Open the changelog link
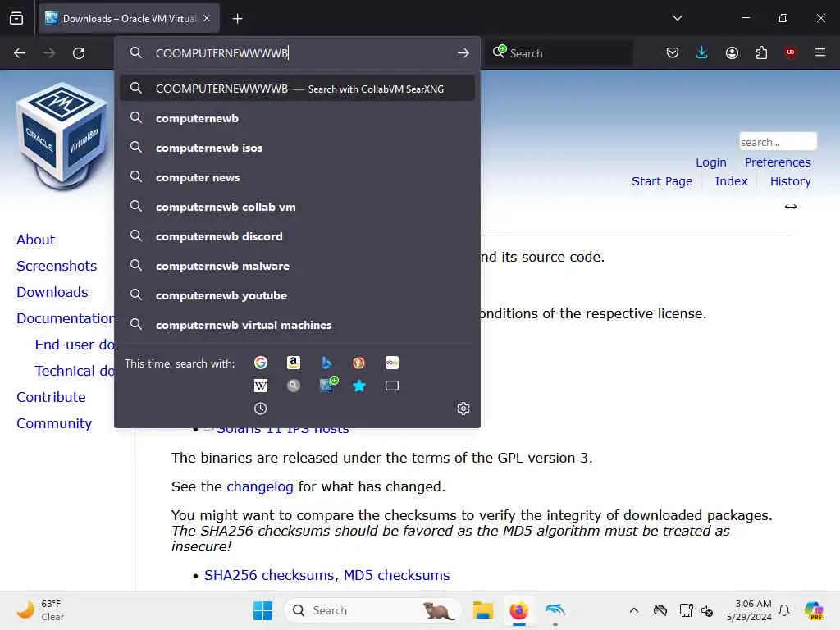 [260, 486]
